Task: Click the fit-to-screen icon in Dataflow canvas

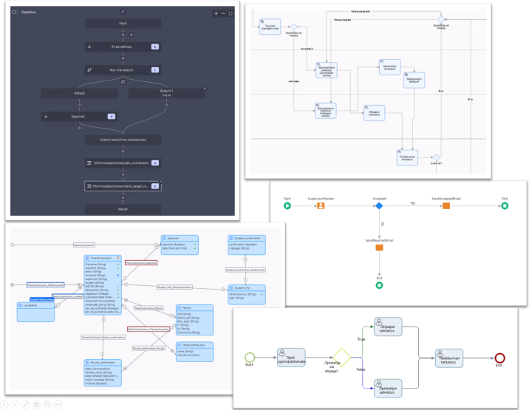Action: coord(231,13)
